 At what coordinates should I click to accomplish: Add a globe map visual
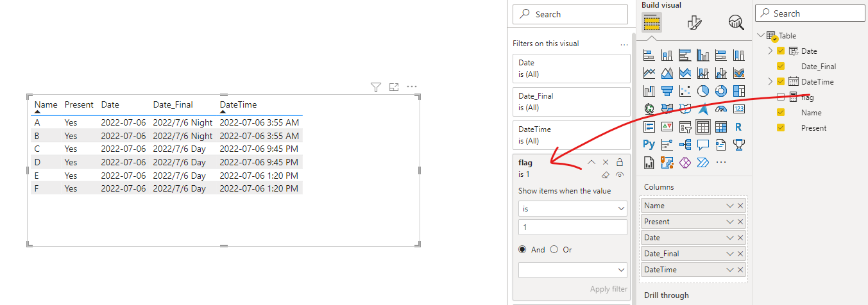(x=649, y=109)
